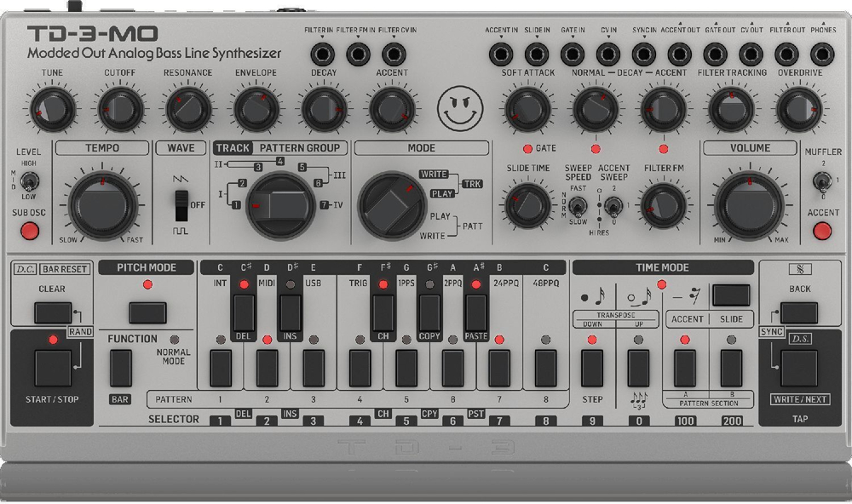Push the D# INS black key
The height and width of the screenshot is (504, 852).
(291, 313)
